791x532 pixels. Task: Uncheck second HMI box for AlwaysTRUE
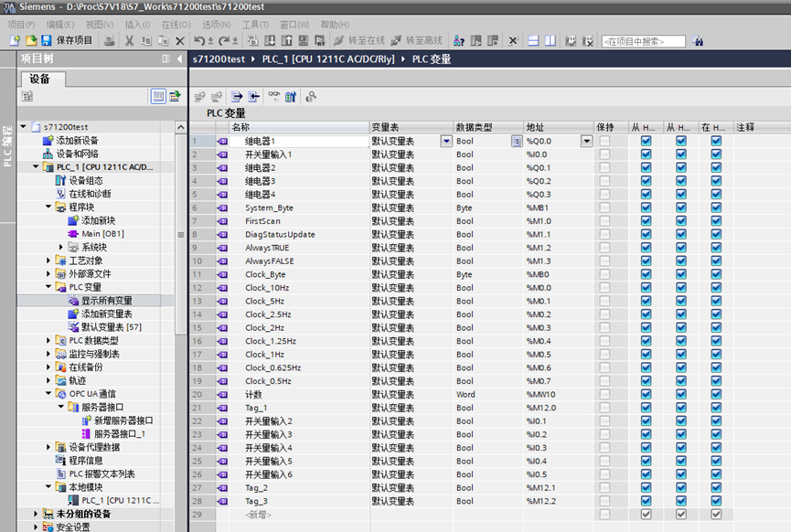pyautogui.click(x=681, y=248)
